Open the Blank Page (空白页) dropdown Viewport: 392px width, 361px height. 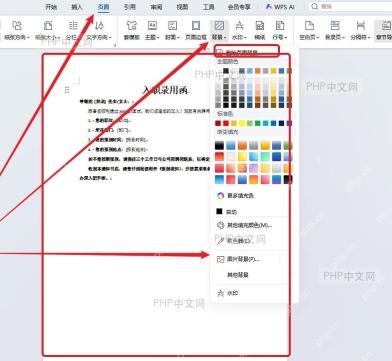[x=309, y=30]
